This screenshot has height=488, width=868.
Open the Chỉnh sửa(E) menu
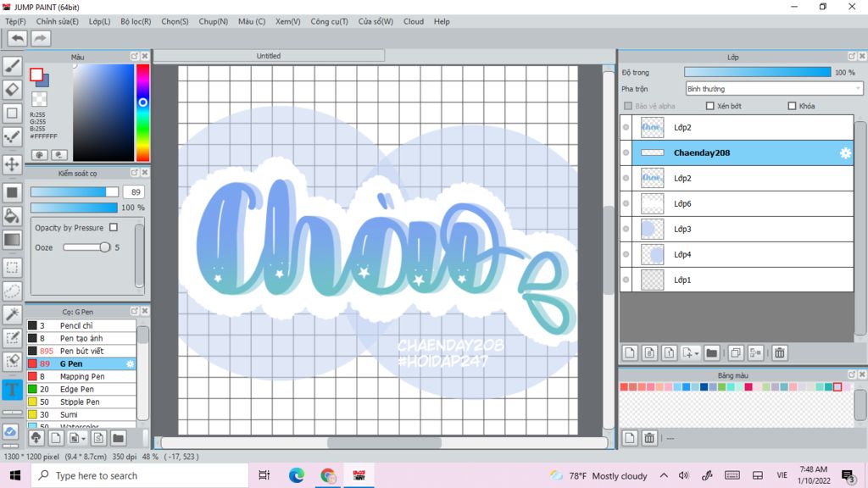[x=58, y=21]
